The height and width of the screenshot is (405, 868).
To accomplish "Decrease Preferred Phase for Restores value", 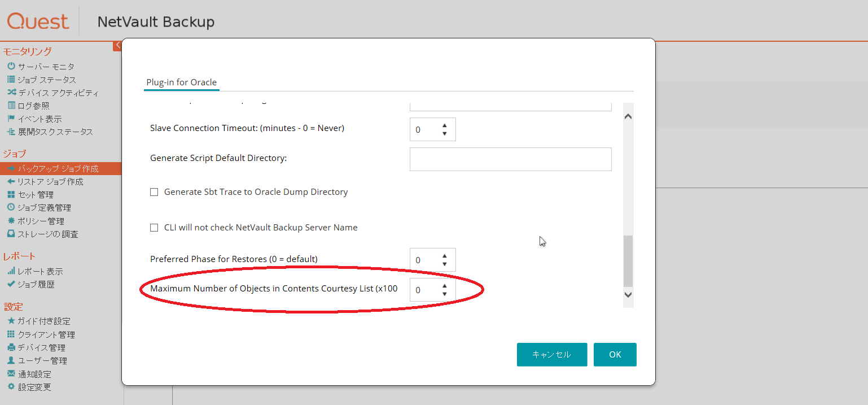I will pos(445,264).
